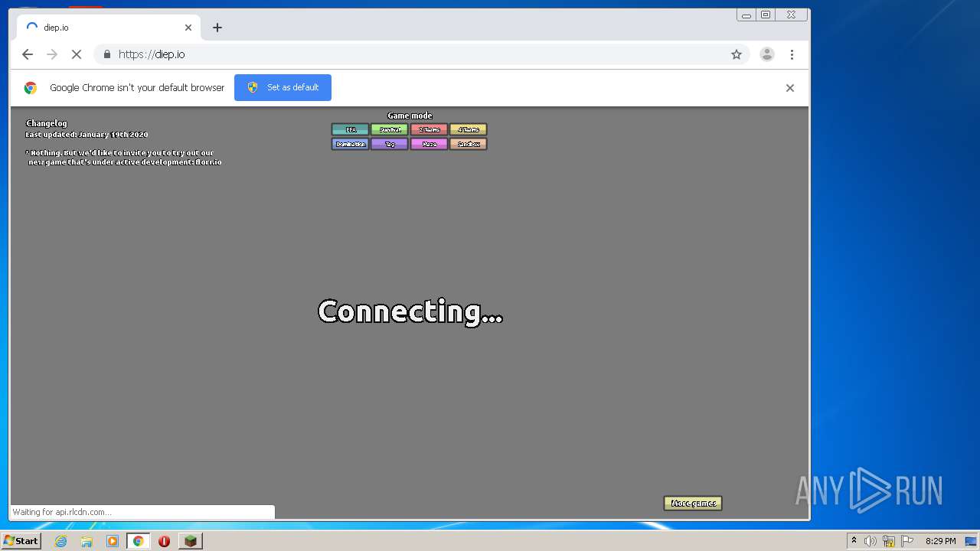This screenshot has height=551, width=980.
Task: Go back using the browser back arrow
Action: coord(28,54)
